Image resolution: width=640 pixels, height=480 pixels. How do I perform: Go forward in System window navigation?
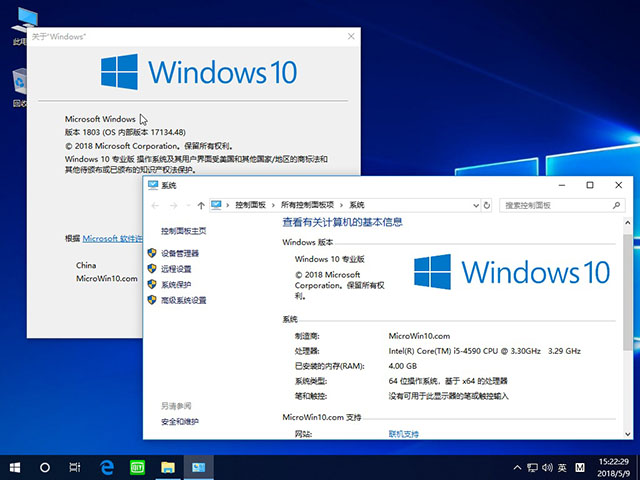(173, 205)
